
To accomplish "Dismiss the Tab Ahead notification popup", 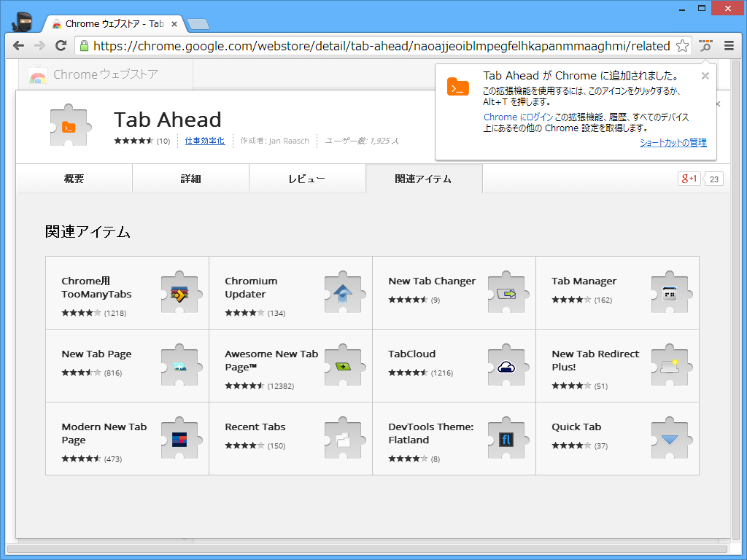I will click(705, 75).
